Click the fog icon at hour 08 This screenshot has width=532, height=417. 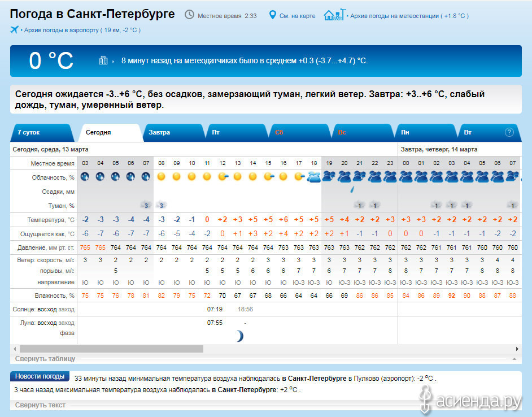click(x=161, y=205)
